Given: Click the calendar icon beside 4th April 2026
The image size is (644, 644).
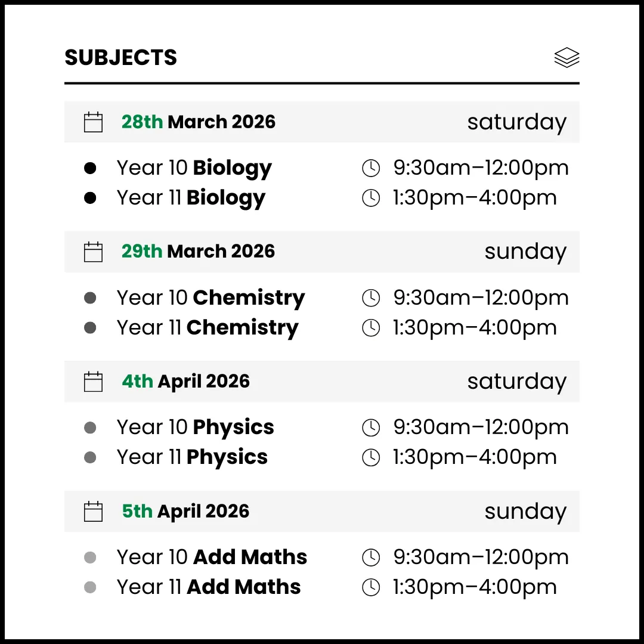Looking at the screenshot, I should [x=94, y=382].
